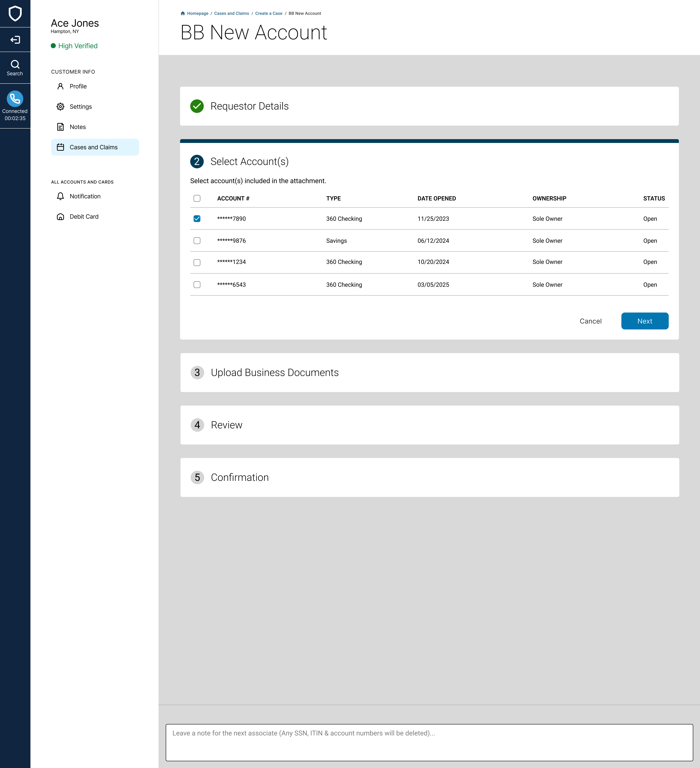Screen dimensions: 700x768
Task: Expand the Requestor Details section
Action: (249, 106)
